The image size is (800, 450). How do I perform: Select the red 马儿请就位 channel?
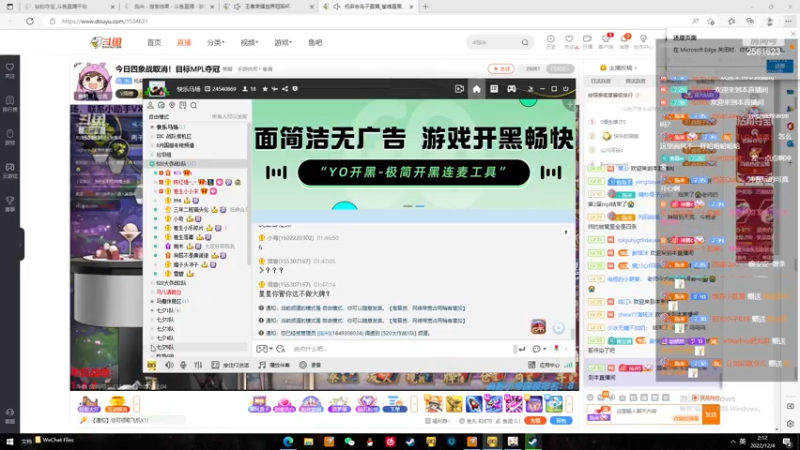pyautogui.click(x=168, y=292)
